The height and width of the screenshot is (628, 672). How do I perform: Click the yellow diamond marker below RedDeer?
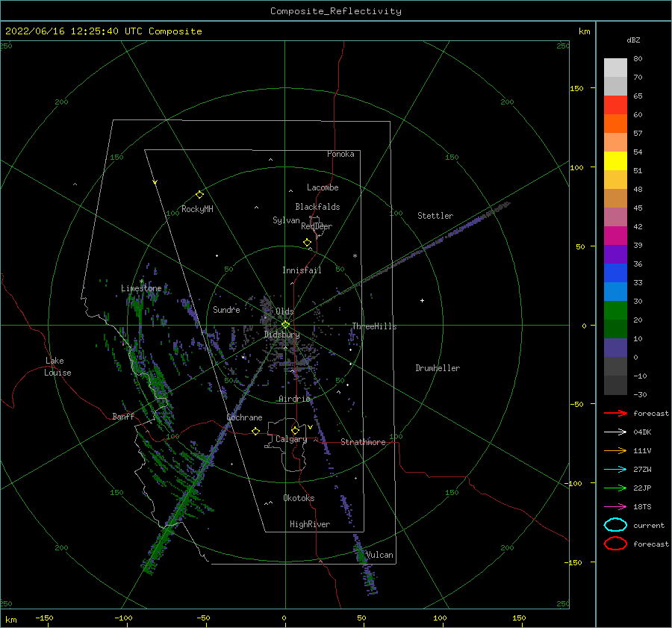(307, 243)
